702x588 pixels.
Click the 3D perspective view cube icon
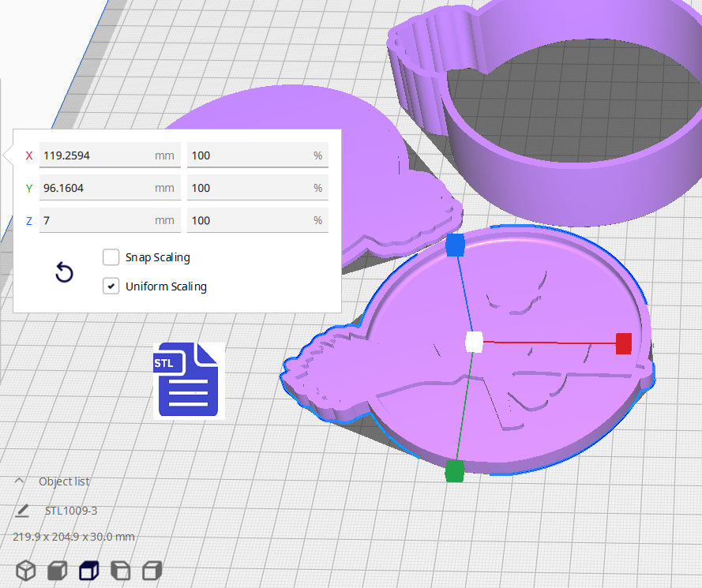pos(26,570)
